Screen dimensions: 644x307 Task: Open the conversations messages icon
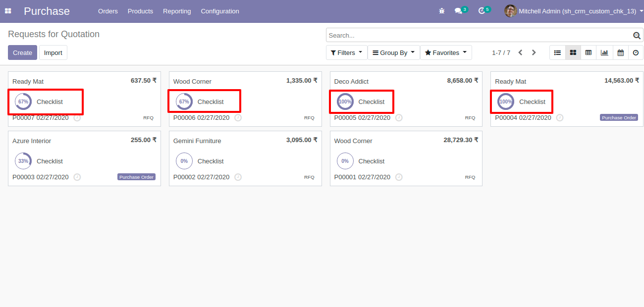pyautogui.click(x=458, y=11)
